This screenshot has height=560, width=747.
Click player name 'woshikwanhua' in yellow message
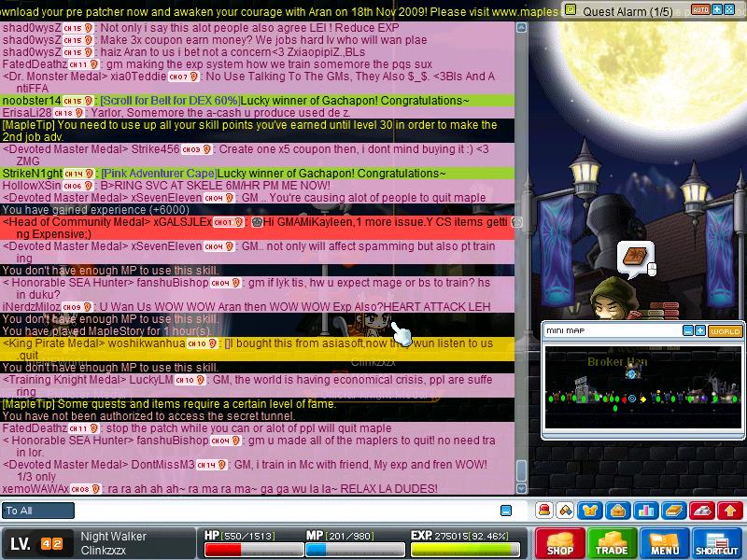click(147, 343)
